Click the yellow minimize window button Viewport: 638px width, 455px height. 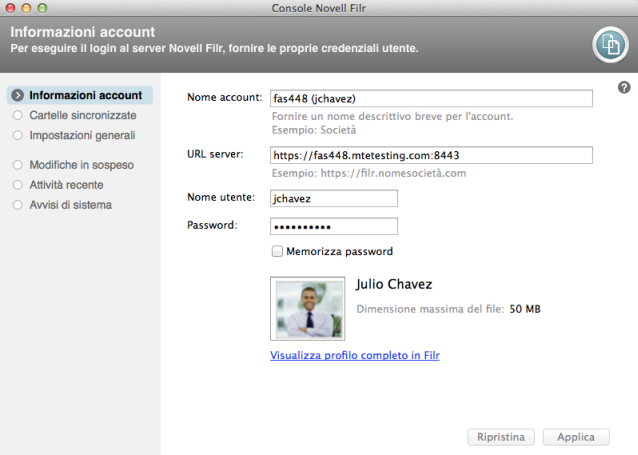(26, 8)
